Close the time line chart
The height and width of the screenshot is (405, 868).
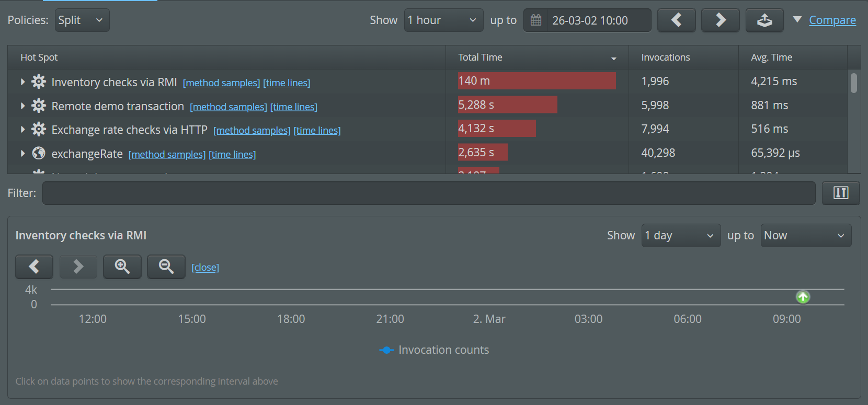205,268
